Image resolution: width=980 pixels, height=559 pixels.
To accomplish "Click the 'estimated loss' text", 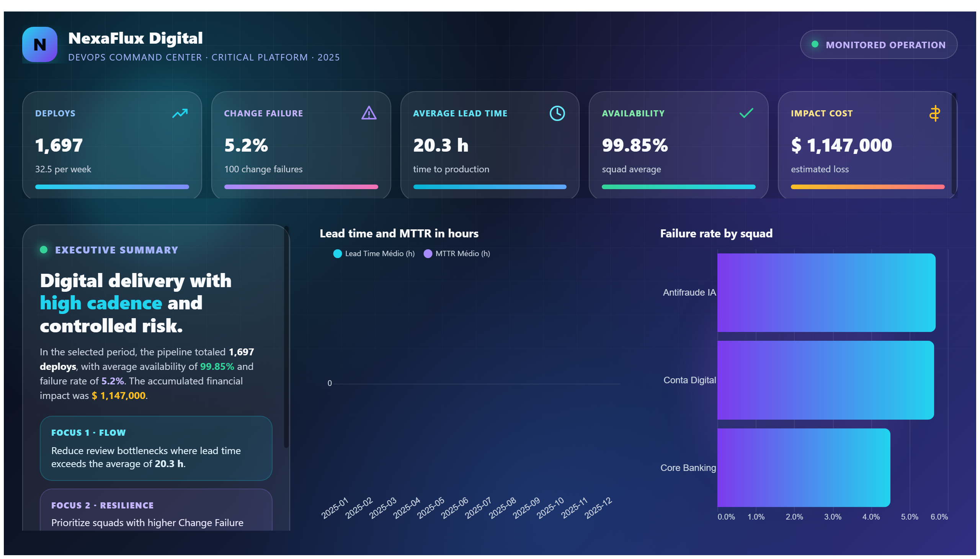I will (x=820, y=169).
